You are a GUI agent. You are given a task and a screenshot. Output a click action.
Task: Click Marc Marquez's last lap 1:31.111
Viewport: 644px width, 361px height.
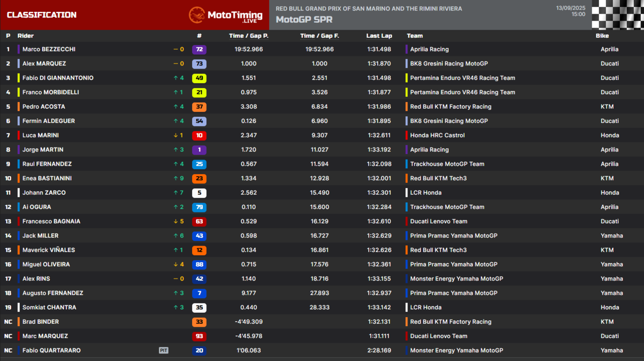pyautogui.click(x=379, y=336)
